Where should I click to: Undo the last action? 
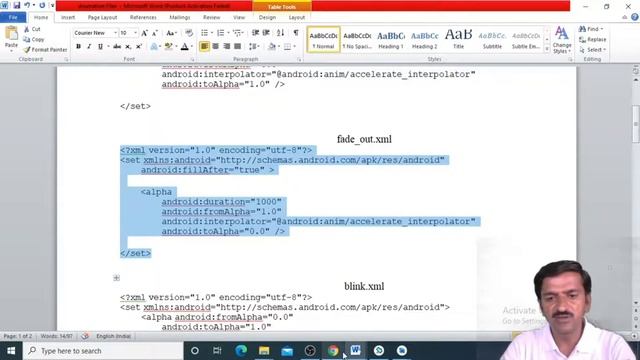pyautogui.click(x=27, y=6)
